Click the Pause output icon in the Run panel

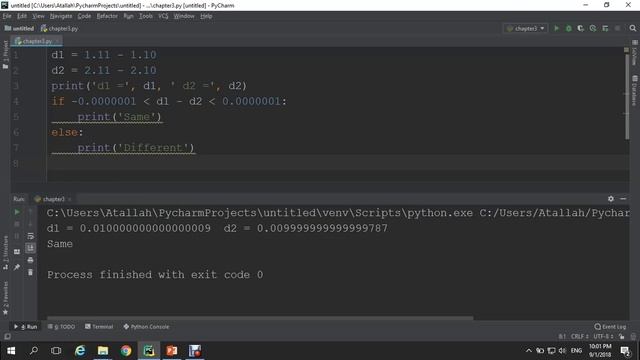(x=17, y=236)
